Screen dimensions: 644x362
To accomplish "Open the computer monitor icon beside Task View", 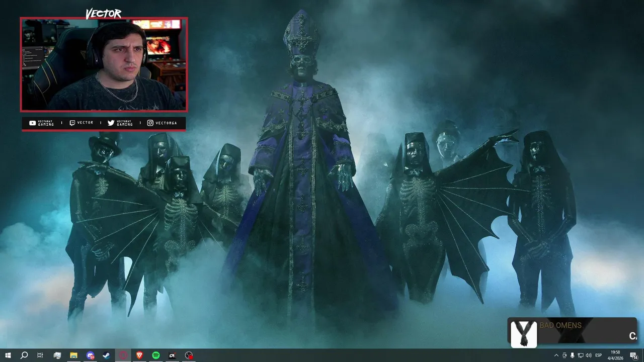I will pos(57,355).
